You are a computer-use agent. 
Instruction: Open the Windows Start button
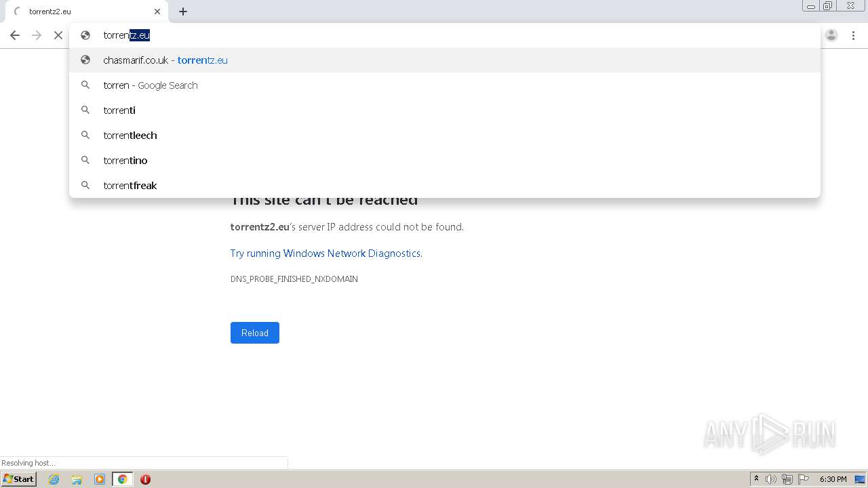point(18,479)
